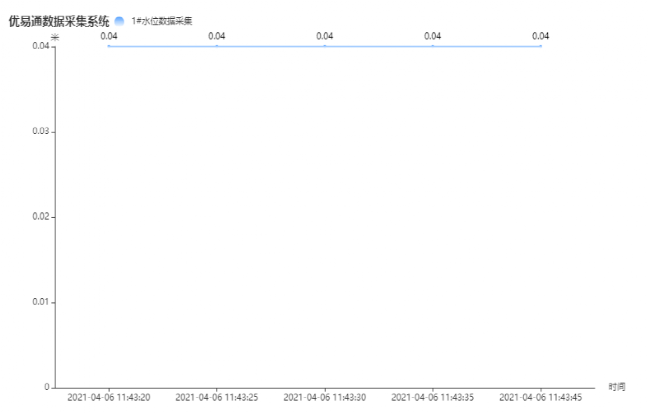The image size is (649, 414).
Task: Click x-axis label 2021-04-06 11:43:45
Action: click(541, 397)
